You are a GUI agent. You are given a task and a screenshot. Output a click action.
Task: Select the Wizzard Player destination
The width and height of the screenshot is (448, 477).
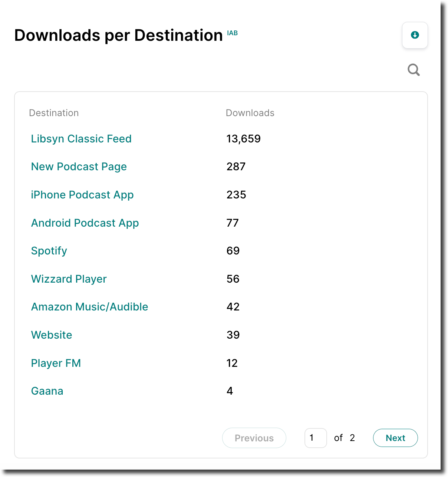pos(69,279)
